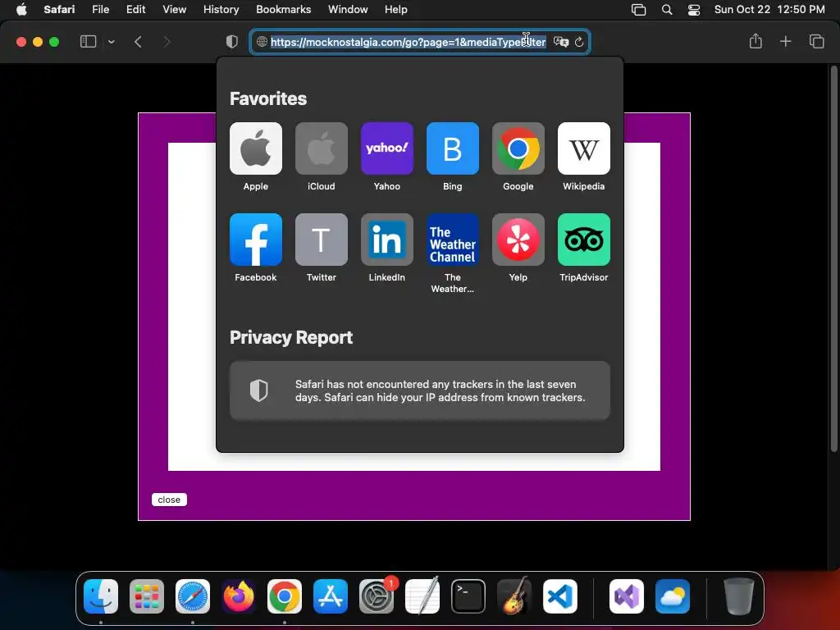
Task: Open Google Chrome from the Dock
Action: click(285, 596)
